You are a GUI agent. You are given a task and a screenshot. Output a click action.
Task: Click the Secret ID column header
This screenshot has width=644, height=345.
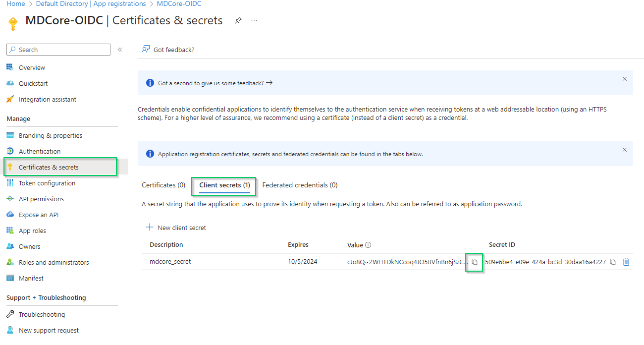click(x=502, y=244)
